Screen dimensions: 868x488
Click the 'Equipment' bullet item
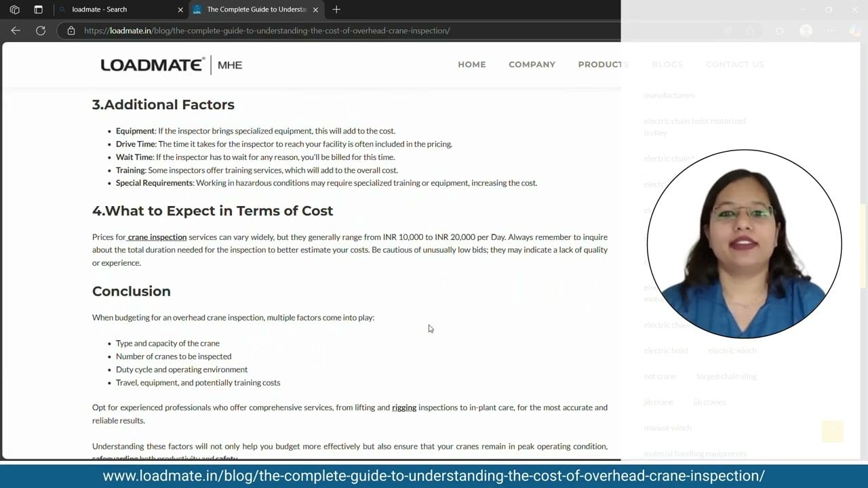point(256,131)
